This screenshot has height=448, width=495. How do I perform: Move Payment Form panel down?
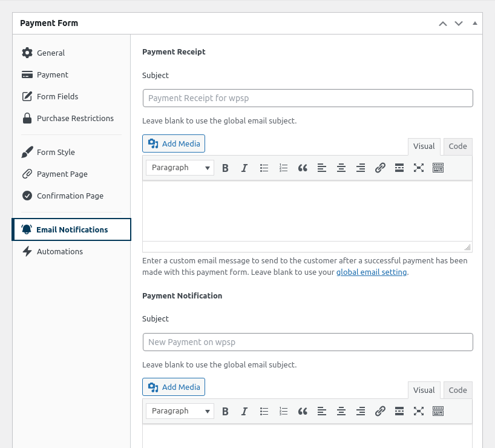coord(459,24)
